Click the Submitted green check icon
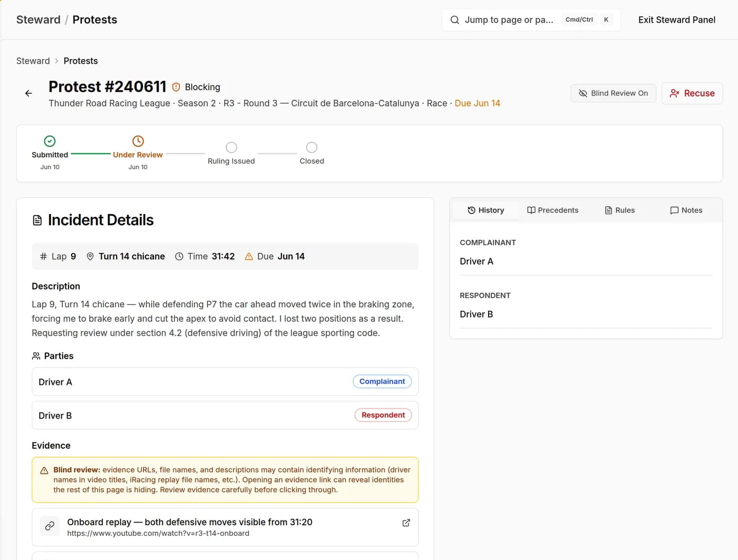Viewport: 738px width, 560px height. point(50,141)
